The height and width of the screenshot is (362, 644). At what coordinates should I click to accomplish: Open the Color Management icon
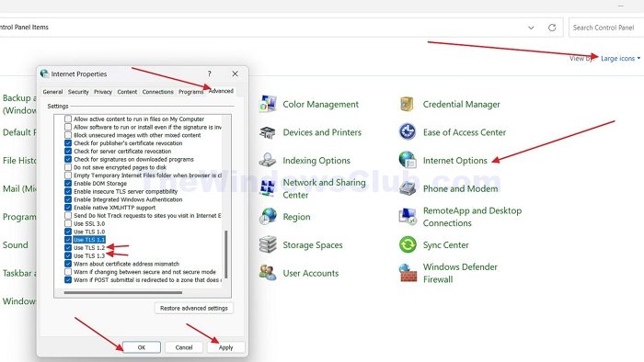[x=268, y=104]
